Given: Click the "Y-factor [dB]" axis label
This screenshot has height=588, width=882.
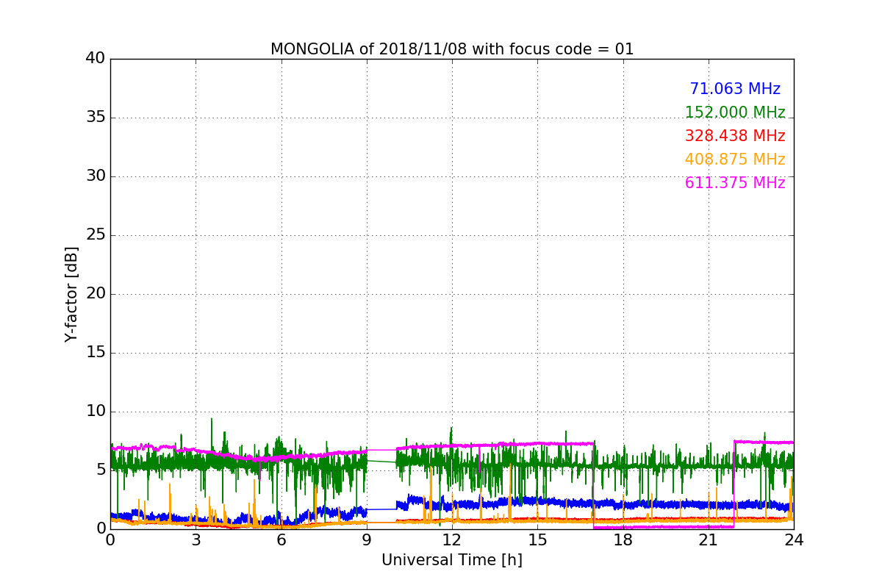Looking at the screenshot, I should 71,294.
